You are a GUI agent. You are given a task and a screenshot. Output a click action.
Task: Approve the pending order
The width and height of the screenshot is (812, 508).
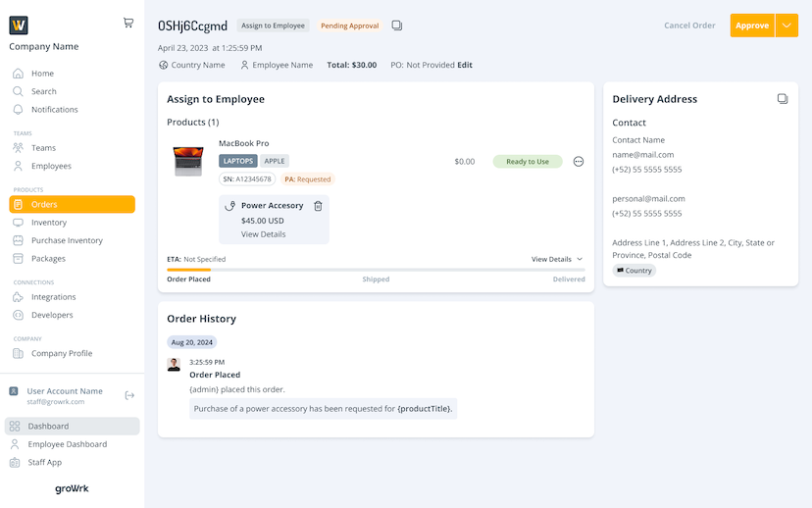click(x=752, y=25)
